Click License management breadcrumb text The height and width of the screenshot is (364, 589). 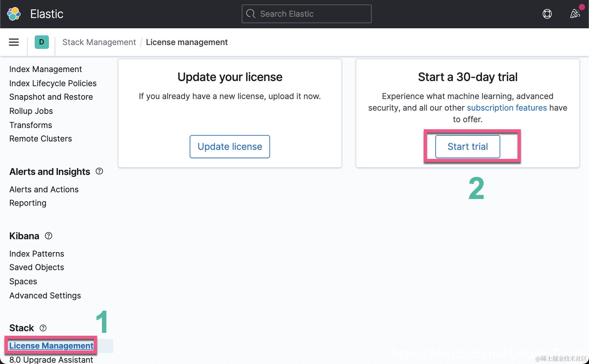[x=187, y=42]
